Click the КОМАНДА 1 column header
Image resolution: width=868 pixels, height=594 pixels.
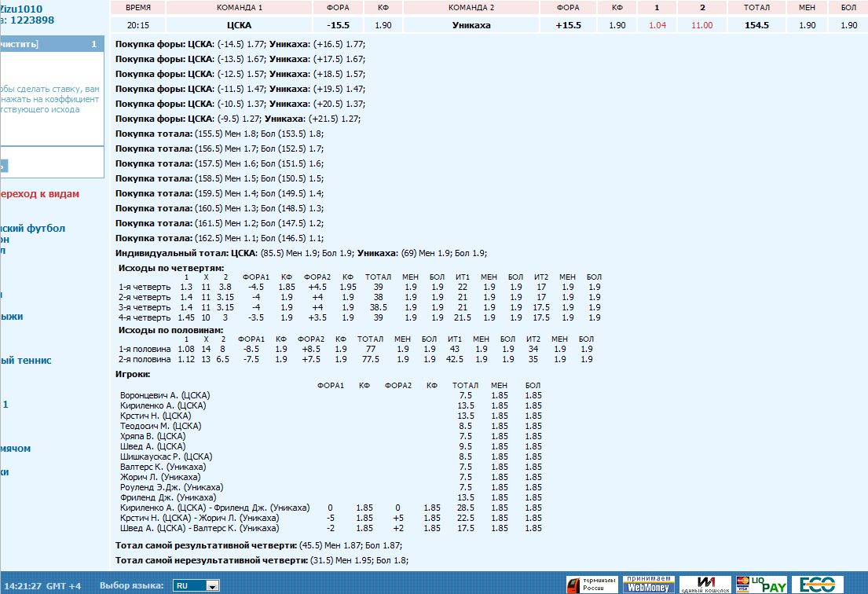point(239,7)
